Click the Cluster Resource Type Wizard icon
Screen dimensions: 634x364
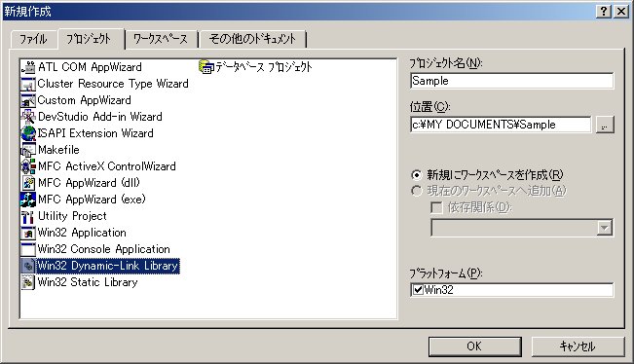pos(28,84)
